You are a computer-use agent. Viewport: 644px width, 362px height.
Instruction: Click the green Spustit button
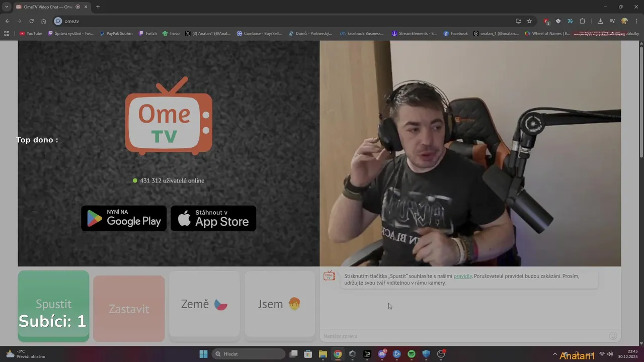pyautogui.click(x=53, y=306)
